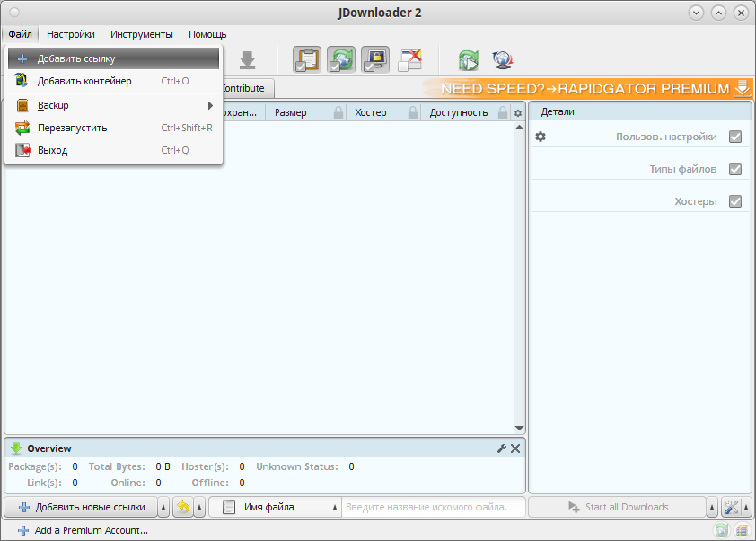Click the scrollbar up arrow of link table

coord(519,128)
